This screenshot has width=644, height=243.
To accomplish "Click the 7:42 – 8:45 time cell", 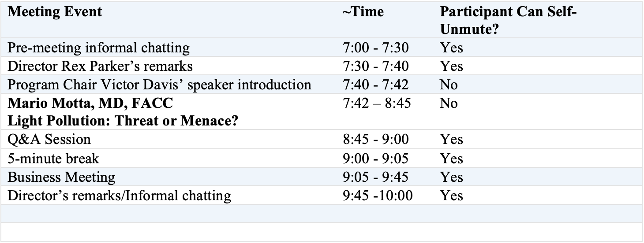I will pyautogui.click(x=376, y=103).
